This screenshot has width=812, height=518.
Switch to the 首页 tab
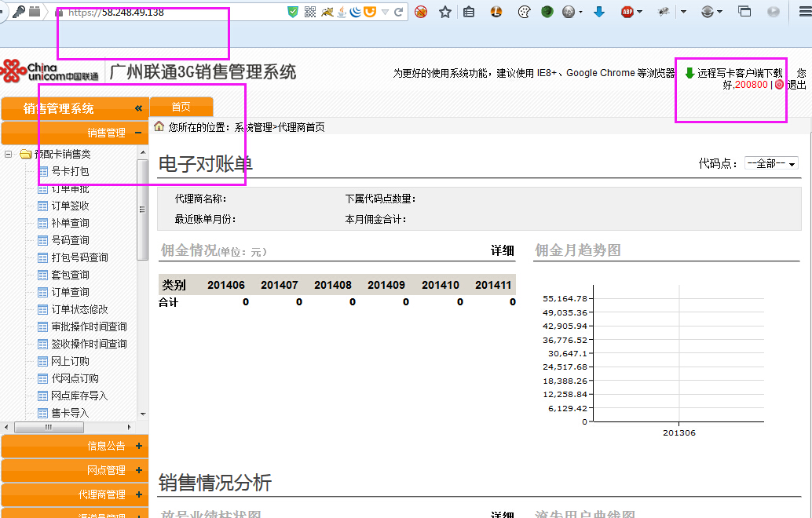pos(181,107)
